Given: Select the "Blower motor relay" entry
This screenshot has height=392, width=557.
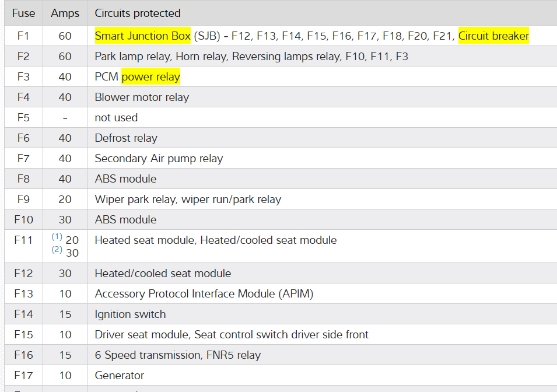Looking at the screenshot, I should 142,97.
